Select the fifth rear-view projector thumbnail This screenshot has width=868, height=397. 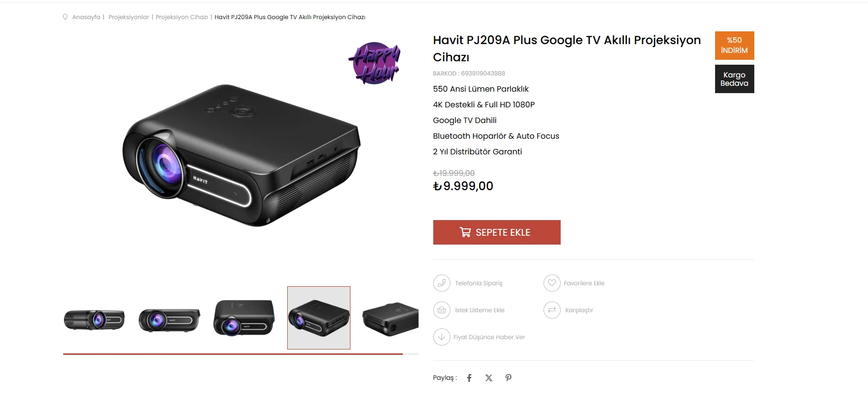390,318
